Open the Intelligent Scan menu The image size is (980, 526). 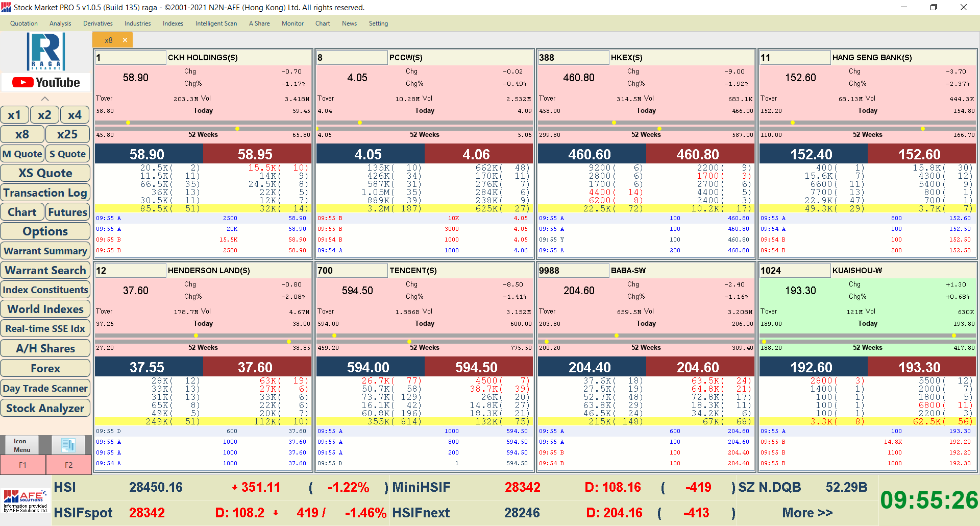[x=216, y=23]
